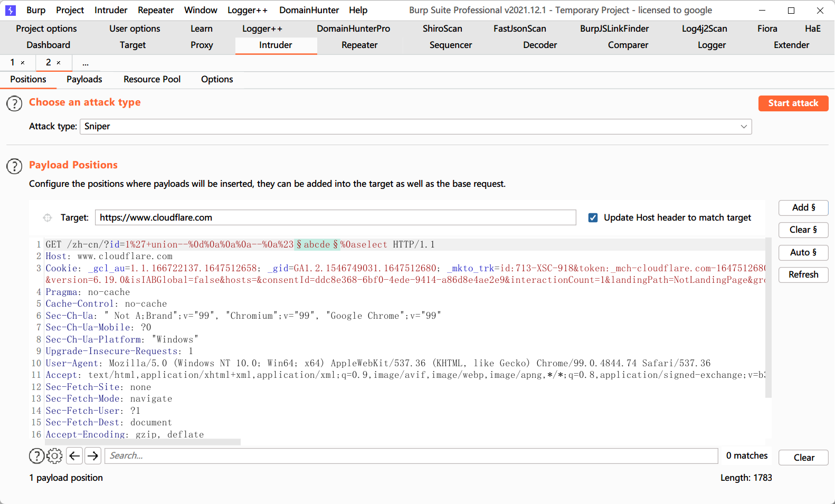Click the Host: www.cloudflare.com header line

109,256
